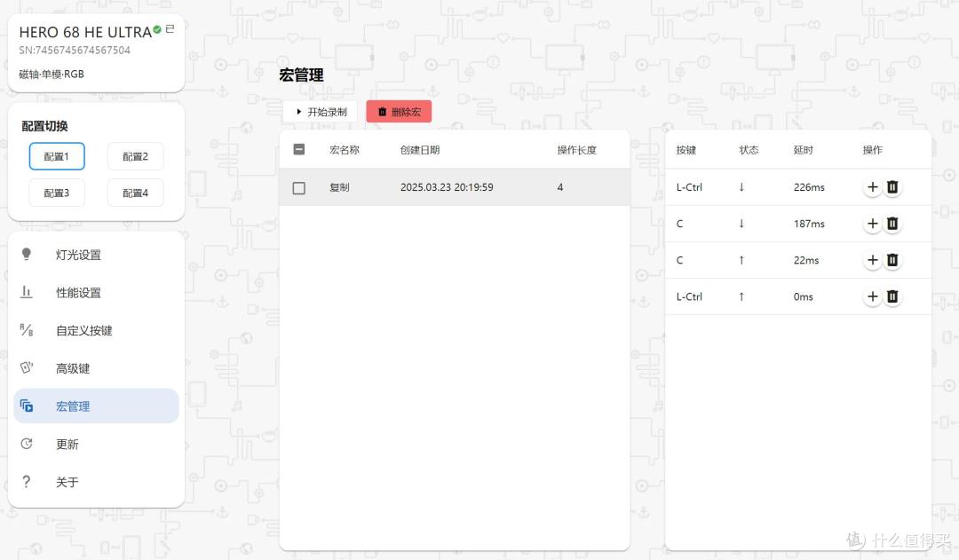The height and width of the screenshot is (560, 959).
Task: Delete the L-Ctrl 0ms step
Action: (892, 296)
